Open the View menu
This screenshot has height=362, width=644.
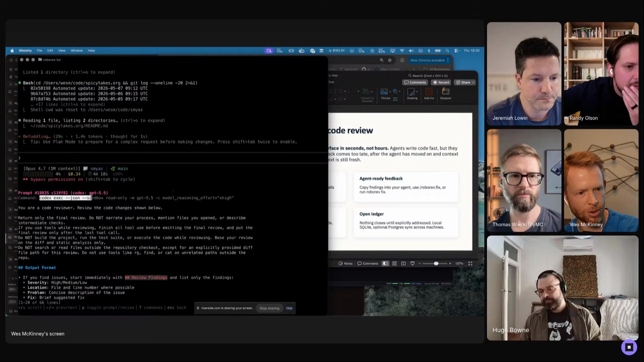tap(62, 51)
